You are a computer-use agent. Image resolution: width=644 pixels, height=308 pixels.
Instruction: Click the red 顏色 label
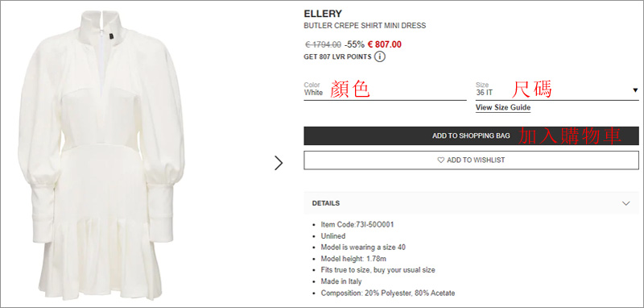350,89
